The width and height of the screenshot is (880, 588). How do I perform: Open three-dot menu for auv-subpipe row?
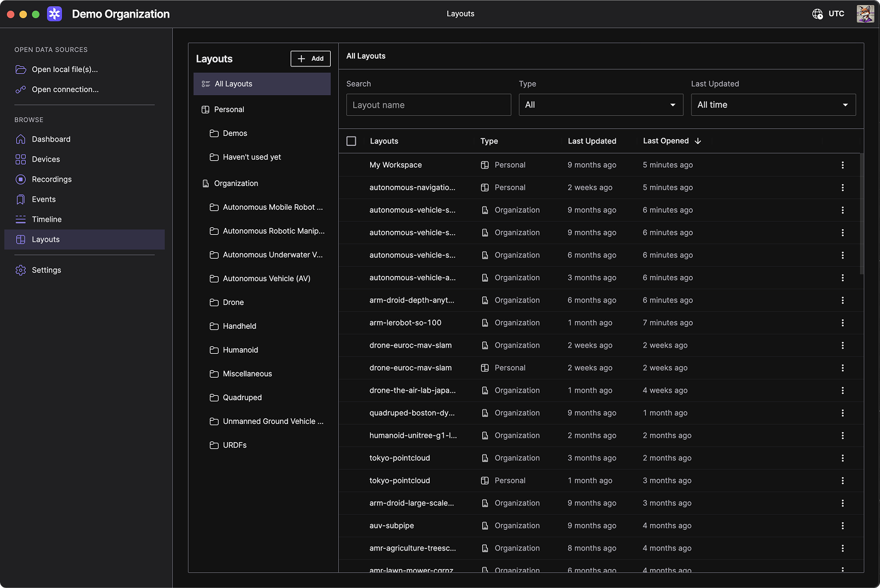[842, 526]
